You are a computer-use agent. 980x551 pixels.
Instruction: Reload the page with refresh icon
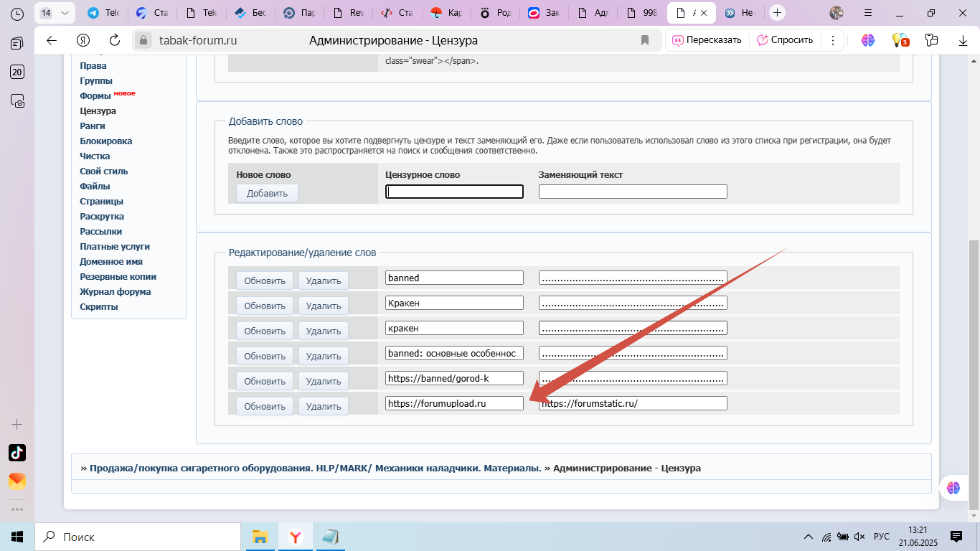click(x=115, y=40)
